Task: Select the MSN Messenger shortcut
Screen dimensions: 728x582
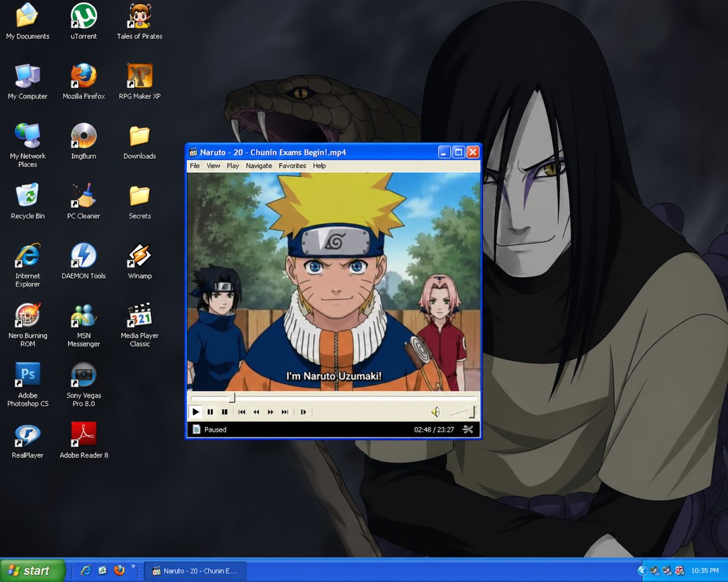Action: tap(84, 325)
